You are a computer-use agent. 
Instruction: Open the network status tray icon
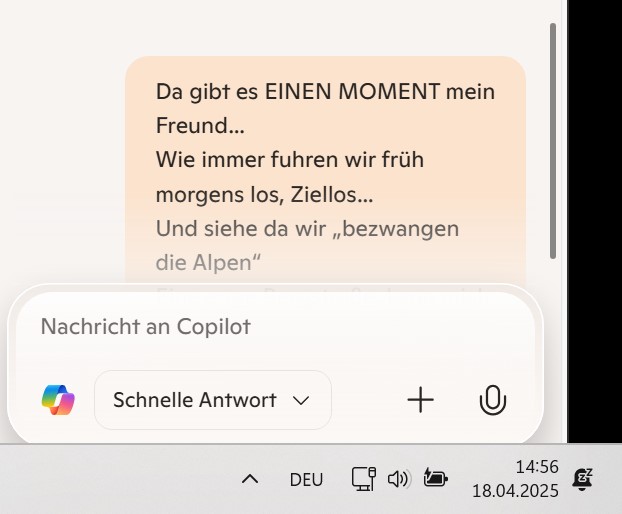(364, 479)
